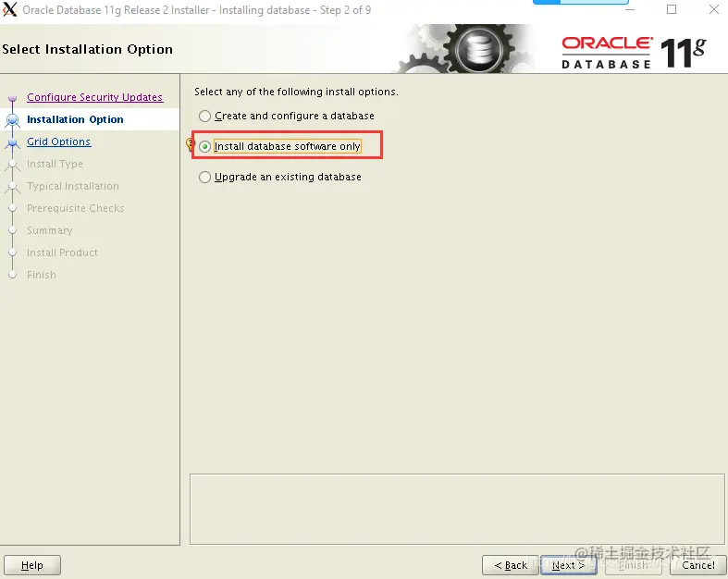Click the Back button
The width and height of the screenshot is (728, 579).
pos(511,565)
